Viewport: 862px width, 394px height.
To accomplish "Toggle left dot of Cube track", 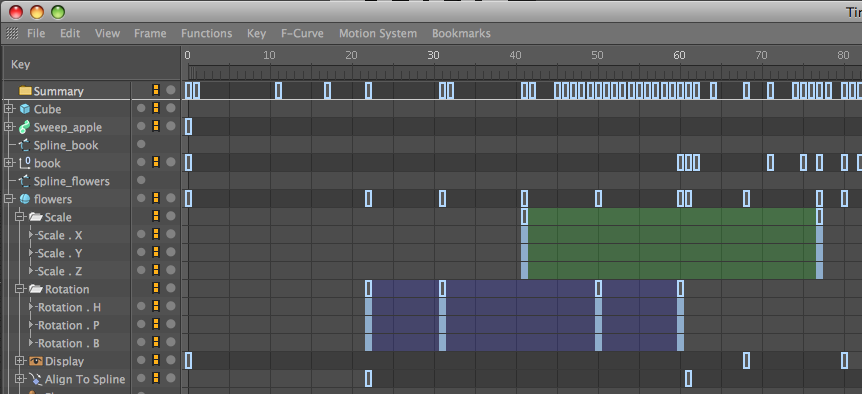I will pos(141,108).
